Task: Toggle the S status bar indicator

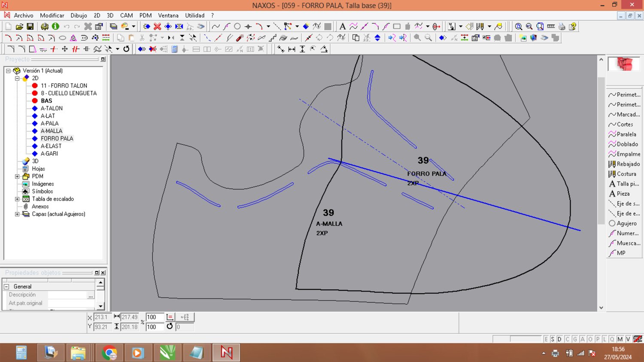Action: pos(553,339)
